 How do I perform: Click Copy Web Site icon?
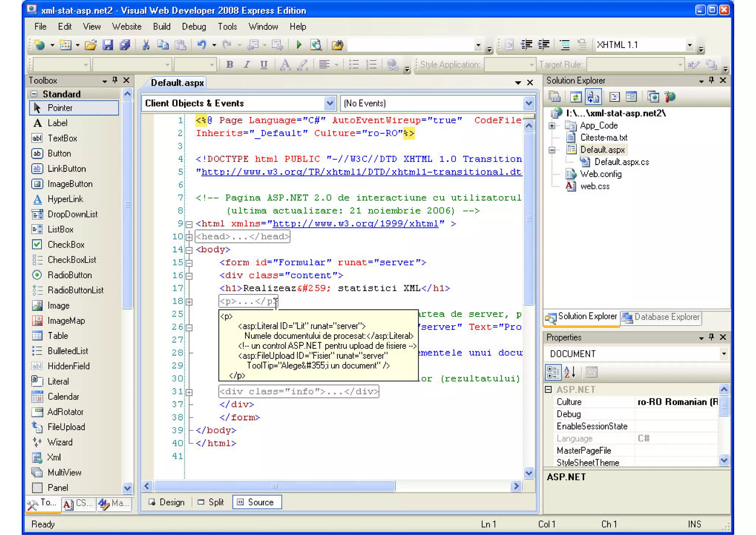[653, 97]
